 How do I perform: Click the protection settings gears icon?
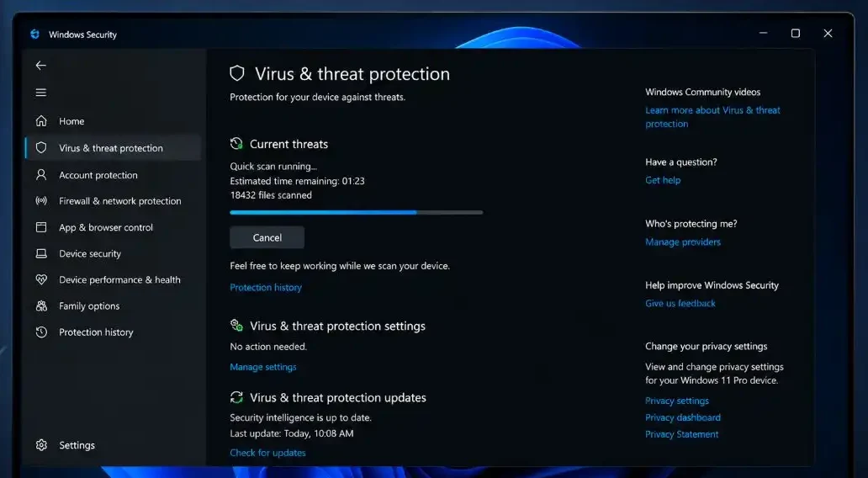pos(236,325)
